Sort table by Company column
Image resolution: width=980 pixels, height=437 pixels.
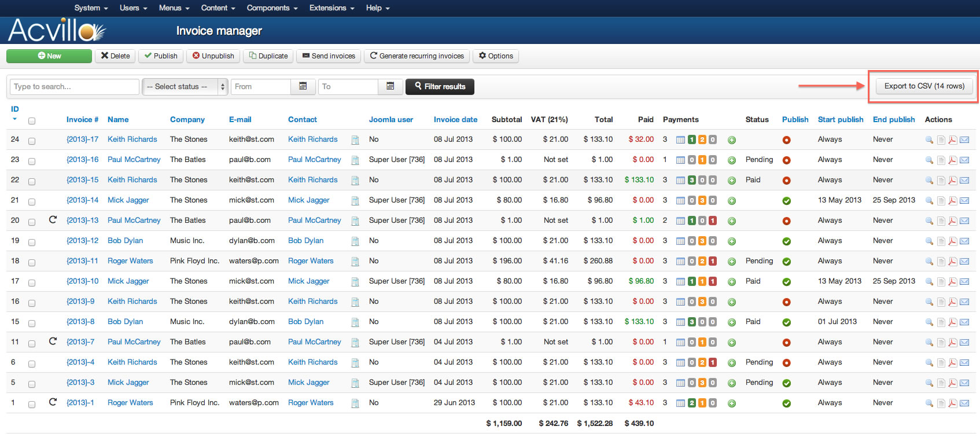coord(187,119)
